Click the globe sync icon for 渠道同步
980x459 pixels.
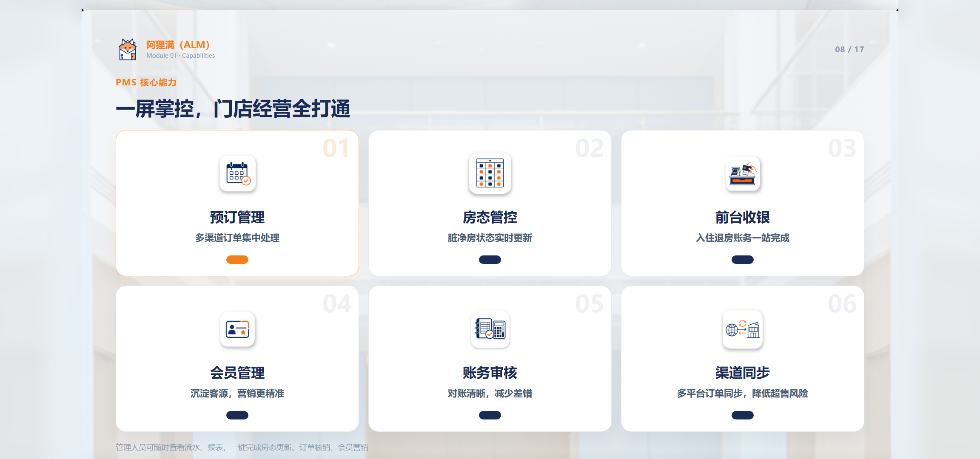(x=743, y=329)
